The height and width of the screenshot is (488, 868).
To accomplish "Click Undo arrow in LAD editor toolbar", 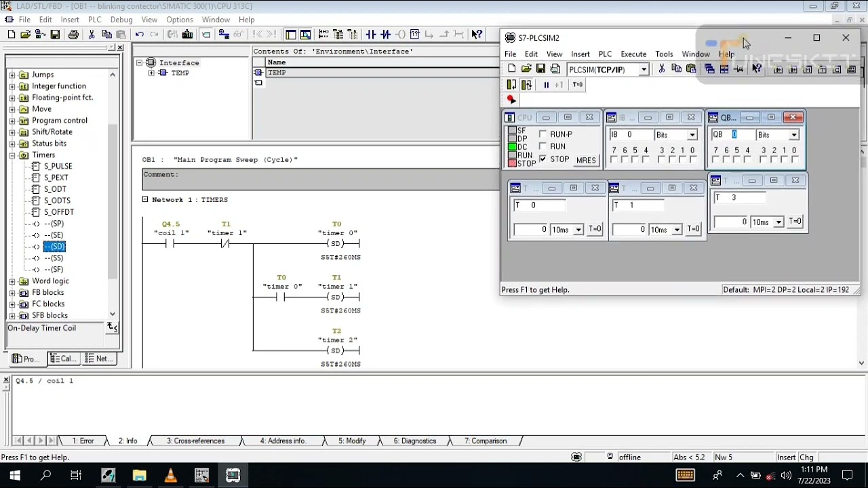I will (x=139, y=35).
